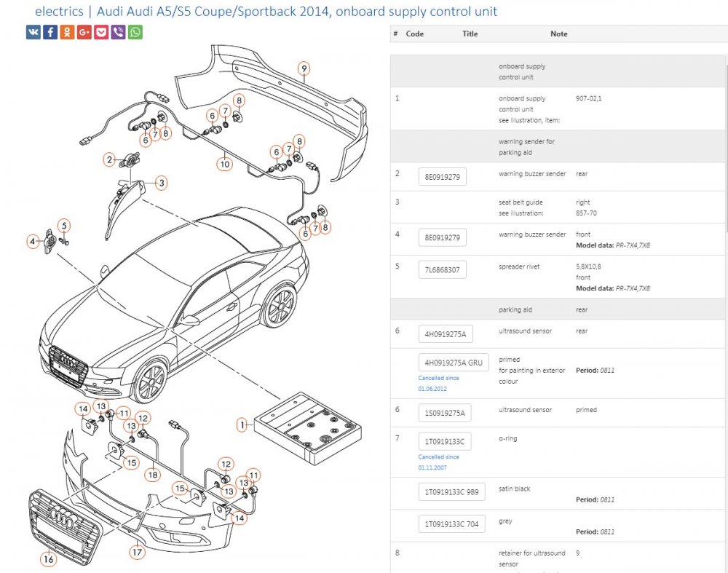Open part code 1T0919133C 9B9

pos(452,491)
